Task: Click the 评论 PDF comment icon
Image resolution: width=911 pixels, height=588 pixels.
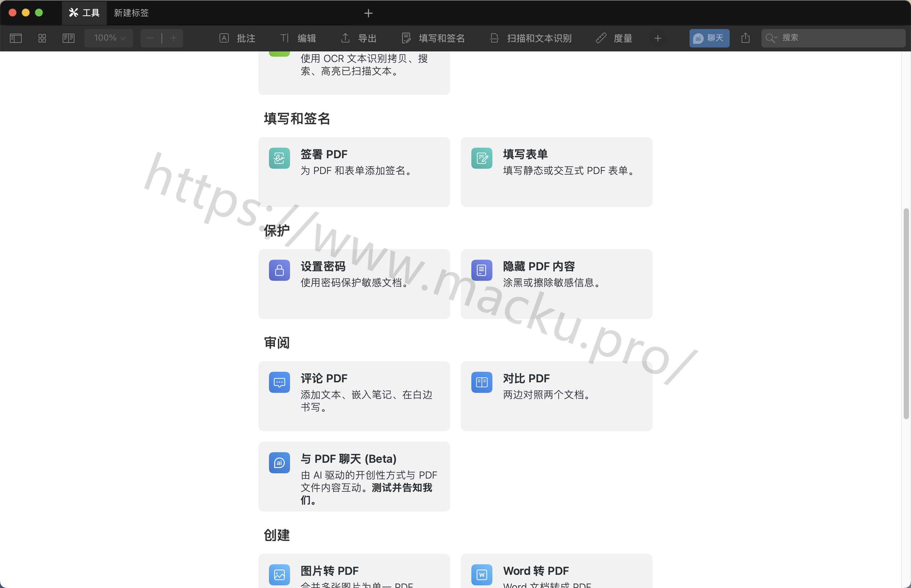Action: coord(279,382)
